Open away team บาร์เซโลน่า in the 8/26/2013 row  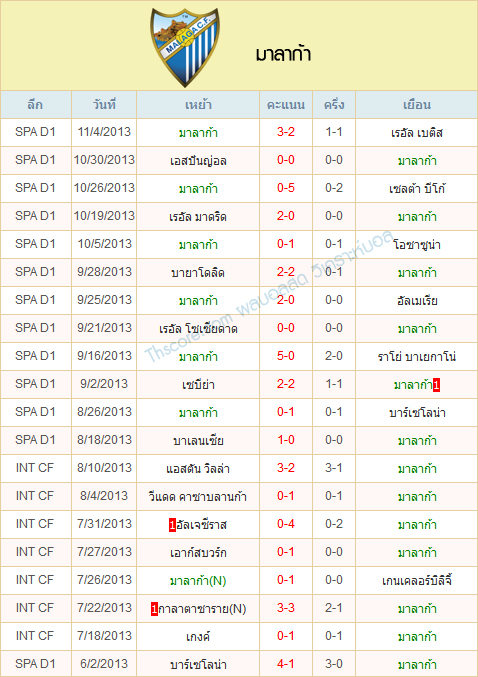pyautogui.click(x=417, y=412)
